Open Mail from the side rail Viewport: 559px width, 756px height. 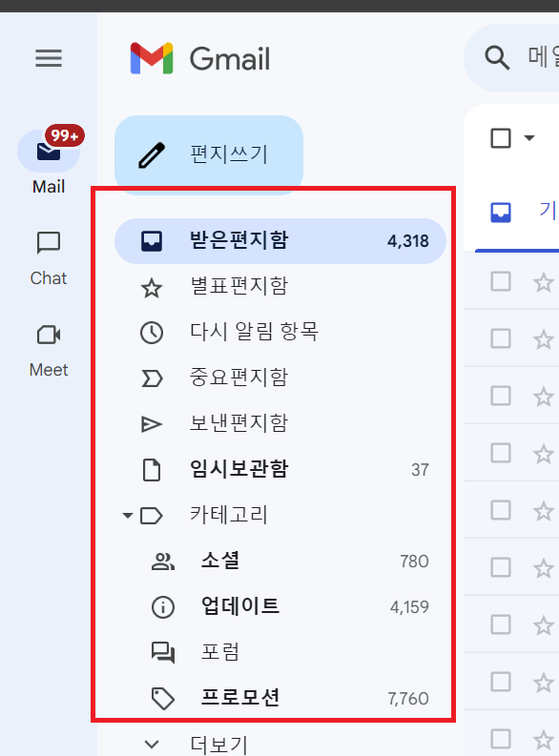(49, 161)
